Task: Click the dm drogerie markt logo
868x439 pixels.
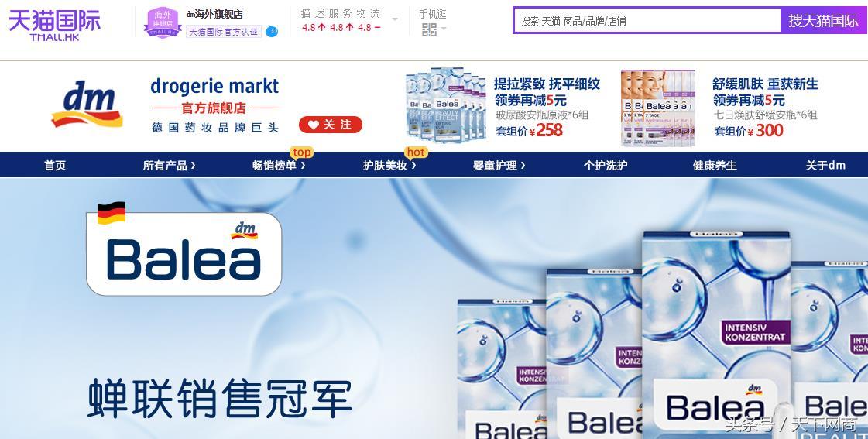Action: click(x=87, y=104)
